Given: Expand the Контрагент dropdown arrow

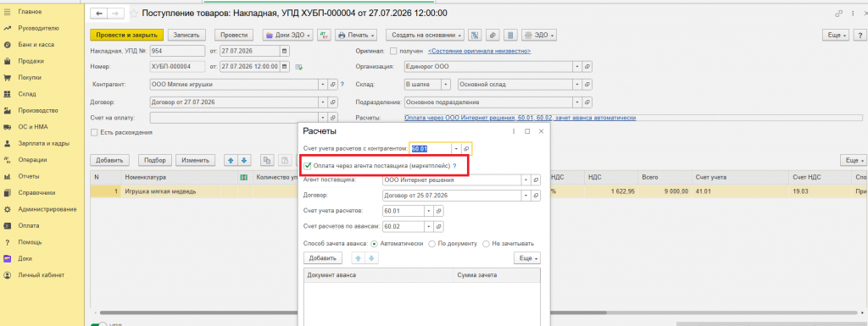Looking at the screenshot, I should pos(323,85).
